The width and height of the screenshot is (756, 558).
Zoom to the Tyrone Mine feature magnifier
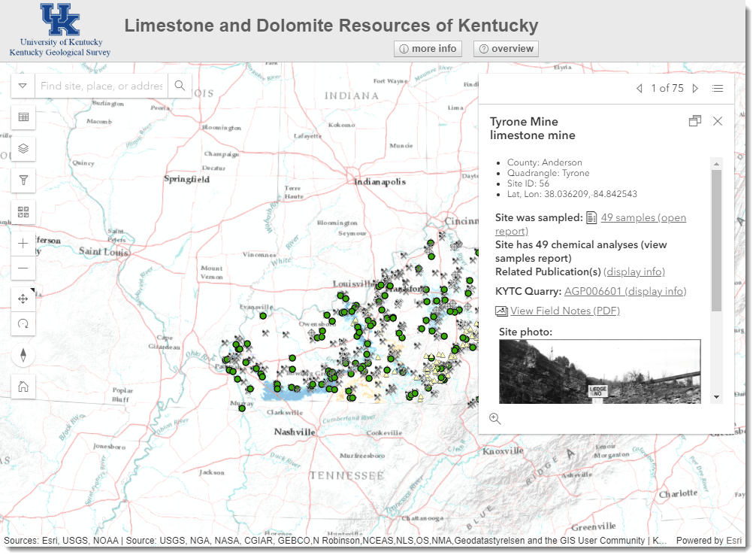point(495,418)
